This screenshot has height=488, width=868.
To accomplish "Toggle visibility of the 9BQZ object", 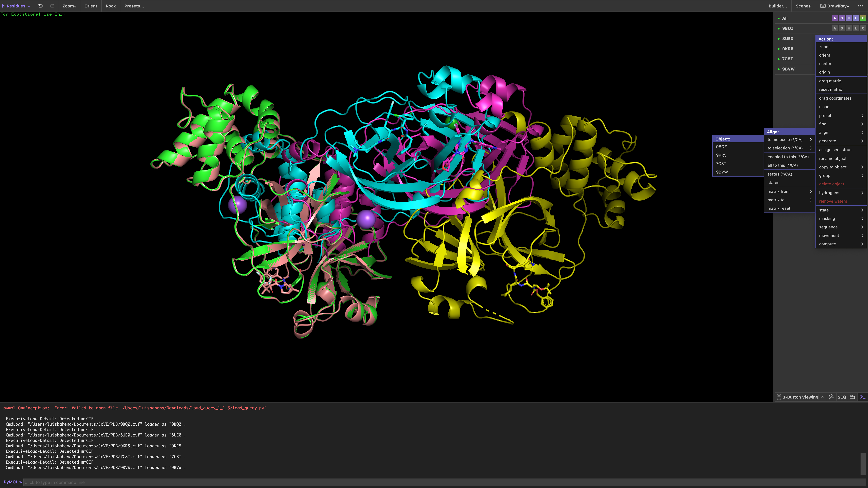I will tap(788, 28).
